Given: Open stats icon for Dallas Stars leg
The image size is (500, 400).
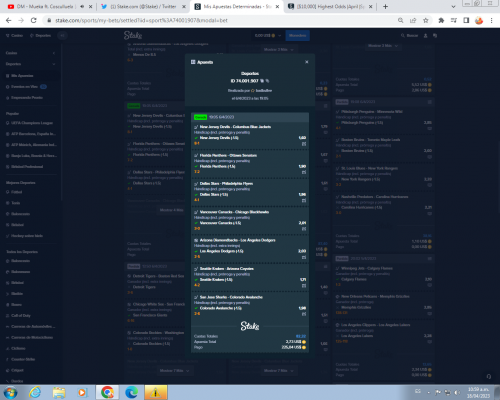Looking at the screenshot, I should [x=304, y=201].
